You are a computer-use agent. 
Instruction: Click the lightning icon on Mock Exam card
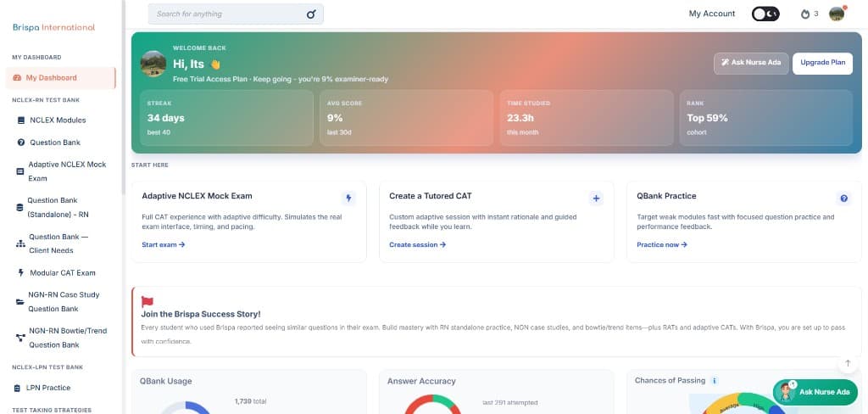[x=348, y=198]
